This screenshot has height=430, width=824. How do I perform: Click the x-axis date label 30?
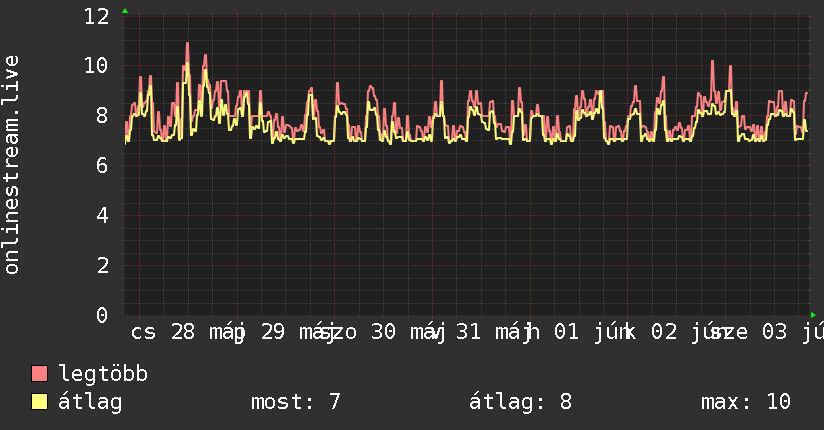click(383, 332)
